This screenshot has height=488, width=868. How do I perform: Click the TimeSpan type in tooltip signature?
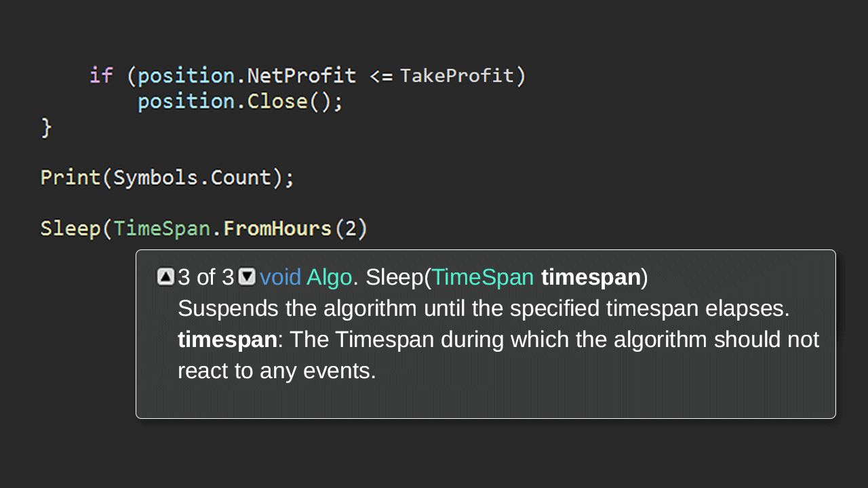pyautogui.click(x=483, y=277)
